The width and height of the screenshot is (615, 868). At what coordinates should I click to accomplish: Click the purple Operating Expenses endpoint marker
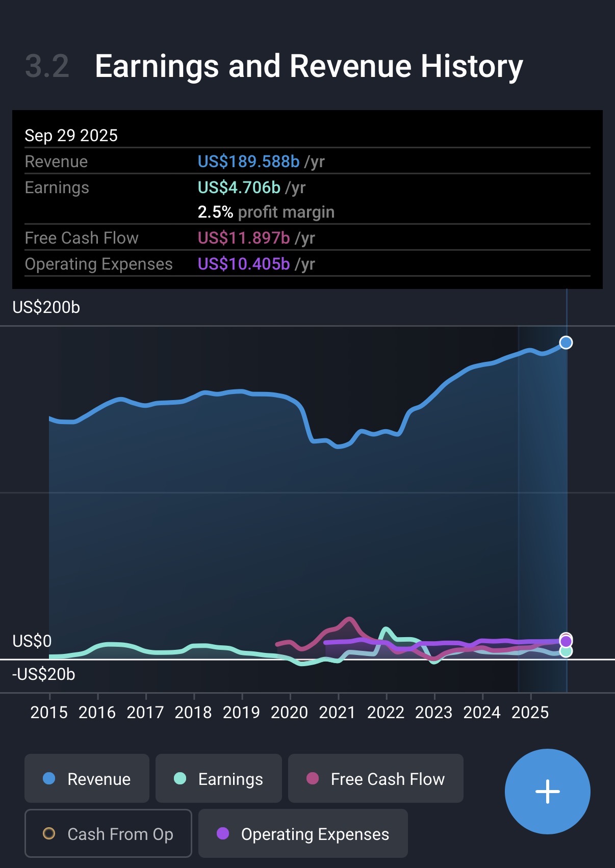tap(566, 641)
